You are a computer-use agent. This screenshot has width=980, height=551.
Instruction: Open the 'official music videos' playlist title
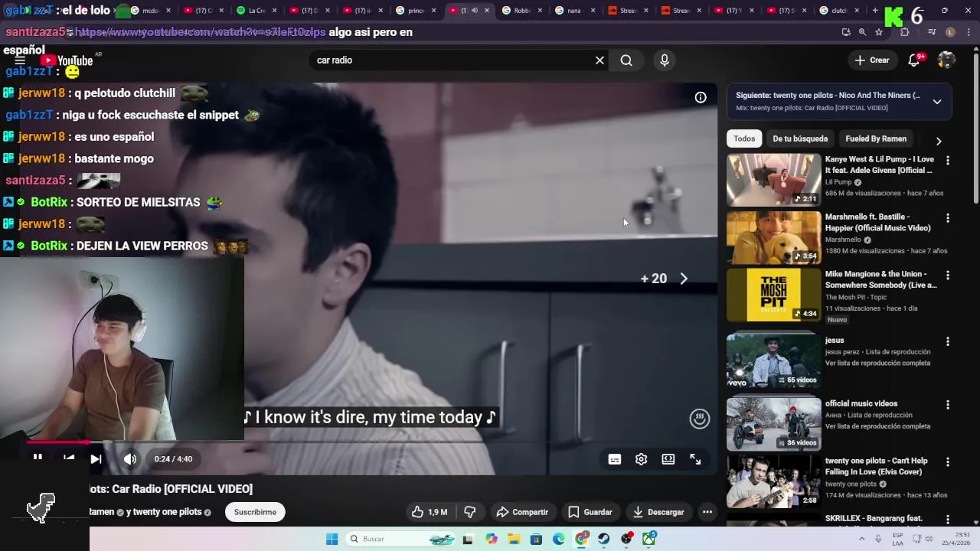click(x=861, y=403)
